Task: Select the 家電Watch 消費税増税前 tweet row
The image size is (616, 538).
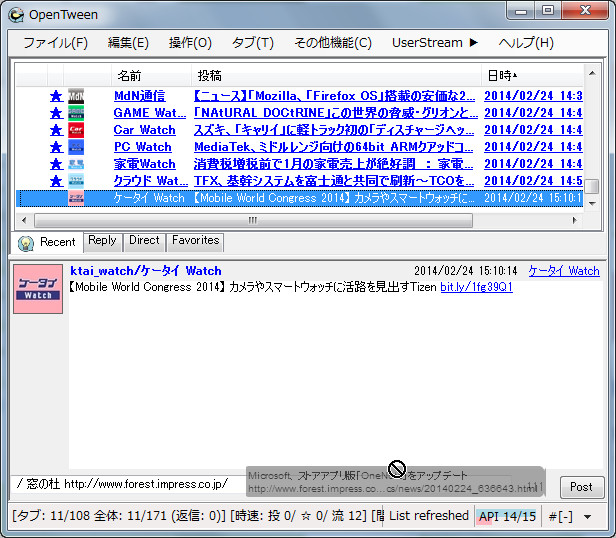Action: [x=299, y=163]
